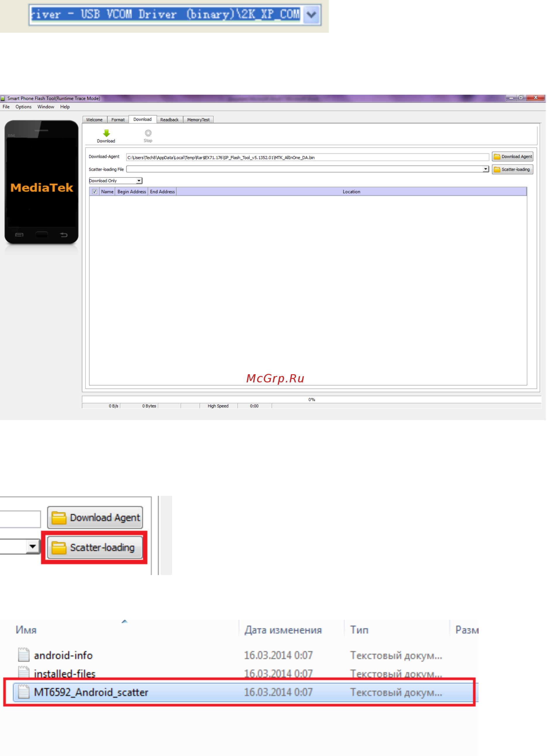This screenshot has width=547, height=756.
Task: Click the MT6592_Android_scatter file icon
Action: click(x=24, y=691)
